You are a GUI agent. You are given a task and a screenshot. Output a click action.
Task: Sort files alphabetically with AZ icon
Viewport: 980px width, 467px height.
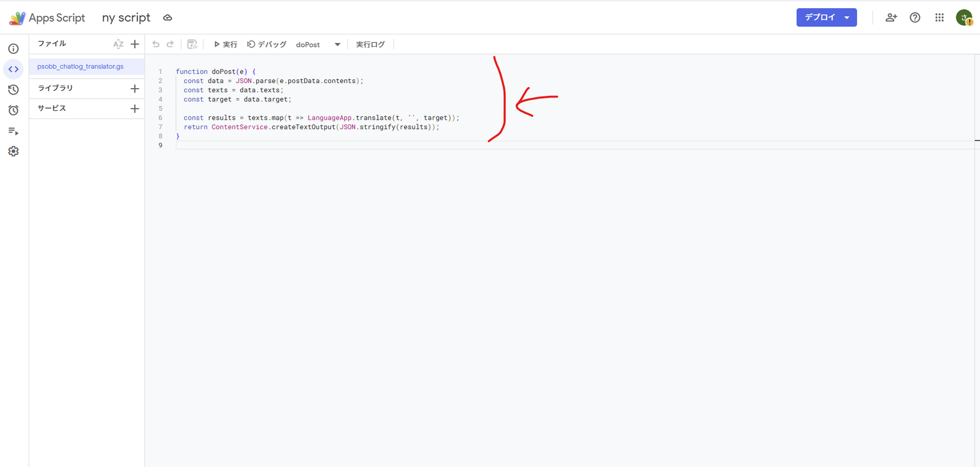(x=118, y=44)
